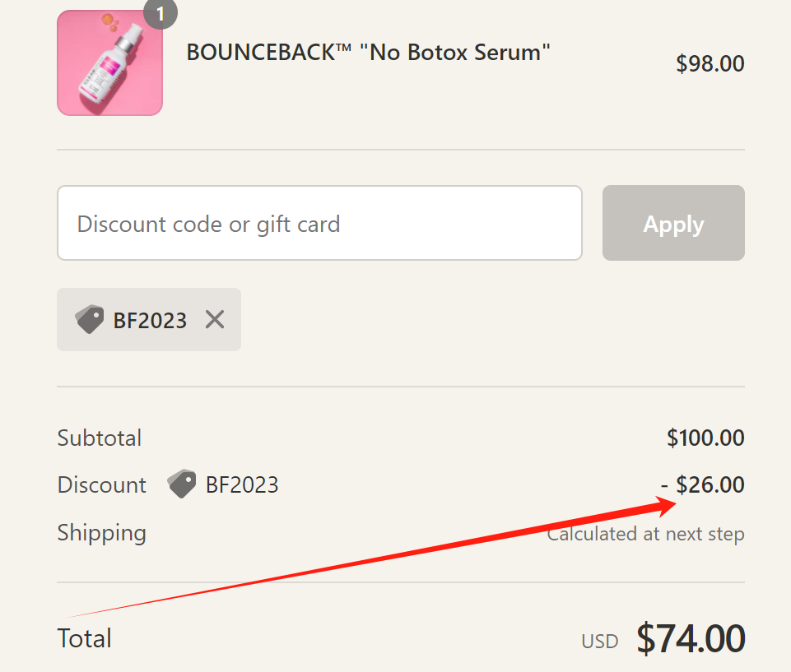Screen dimensions: 791x672
Task: Click the - $26.00 discount amount
Action: 702,485
